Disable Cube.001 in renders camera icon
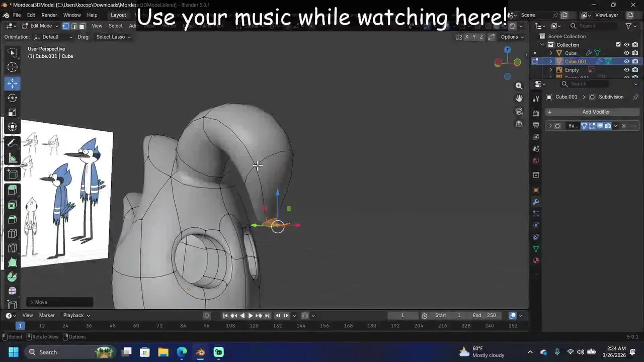Image resolution: width=644 pixels, height=362 pixels. click(635, 61)
